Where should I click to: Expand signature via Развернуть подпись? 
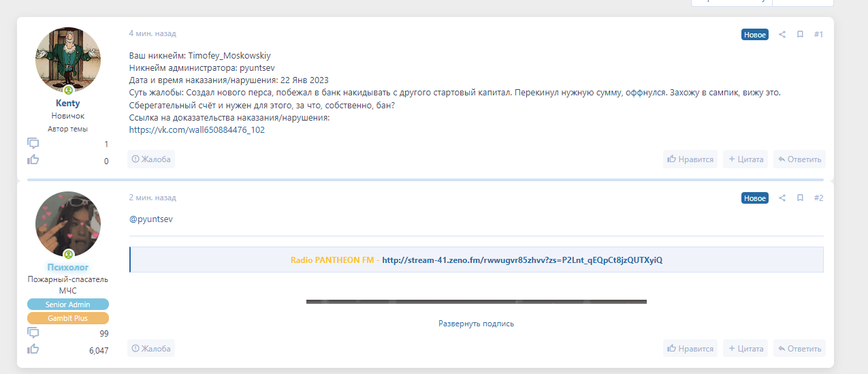(476, 324)
